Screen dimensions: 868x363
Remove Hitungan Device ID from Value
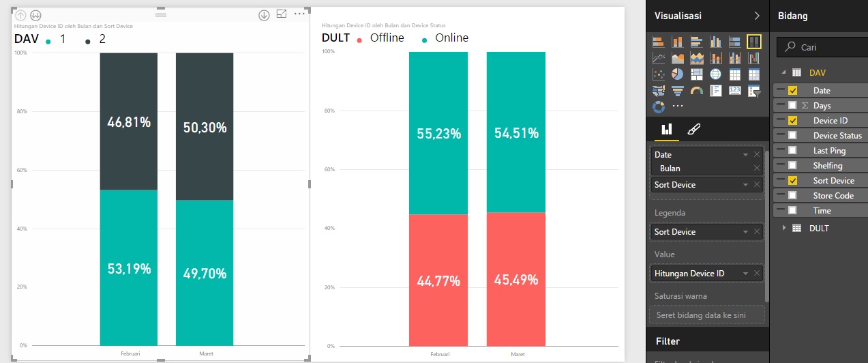click(756, 274)
